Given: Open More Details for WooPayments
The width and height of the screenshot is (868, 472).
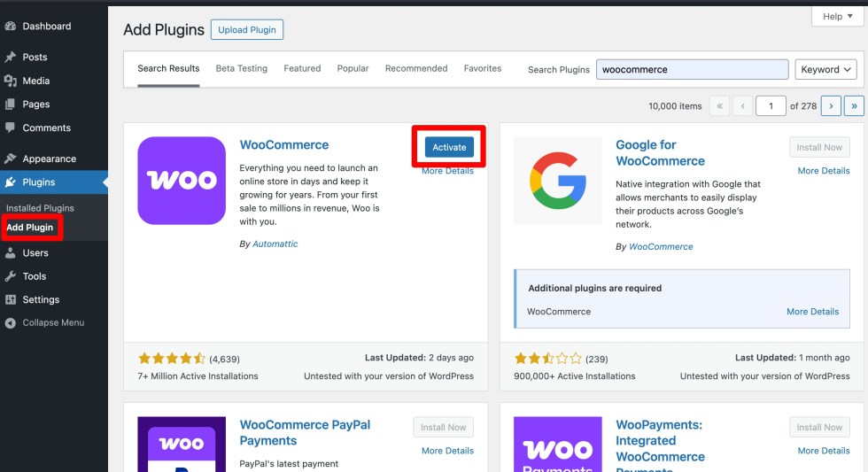Looking at the screenshot, I should pyautogui.click(x=823, y=451).
